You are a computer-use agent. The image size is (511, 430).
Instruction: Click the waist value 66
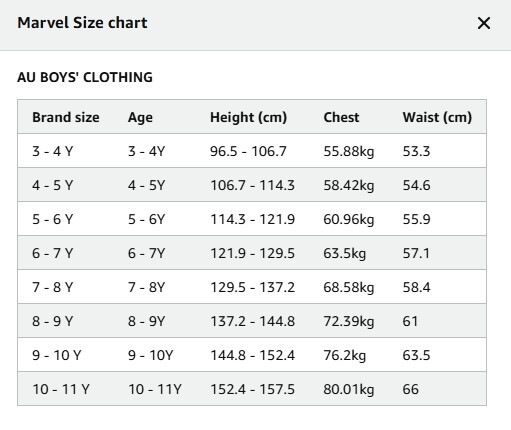[x=411, y=389]
